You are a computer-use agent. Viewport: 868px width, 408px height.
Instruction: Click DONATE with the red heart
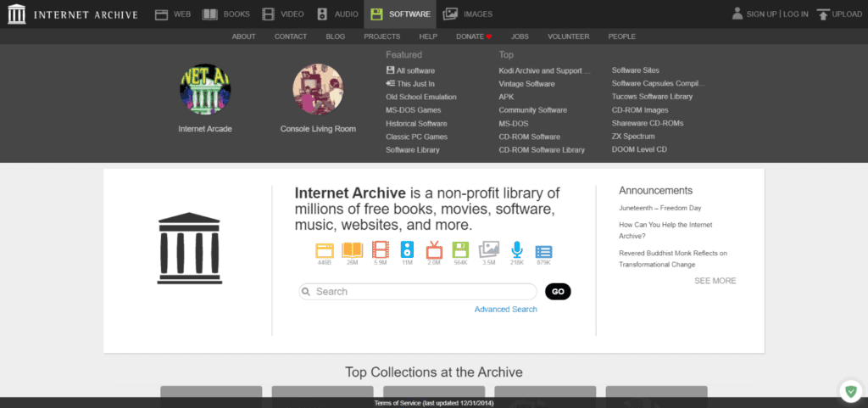[x=474, y=36]
